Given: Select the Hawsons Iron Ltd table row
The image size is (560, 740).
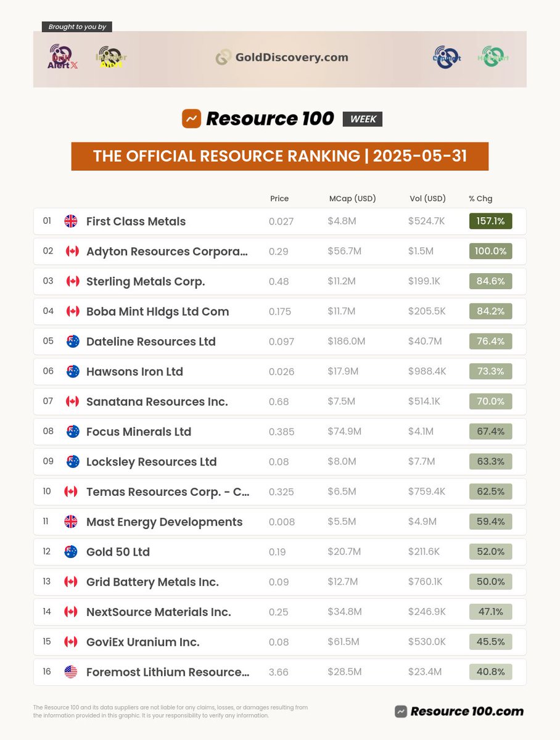Looking at the screenshot, I should [x=280, y=371].
